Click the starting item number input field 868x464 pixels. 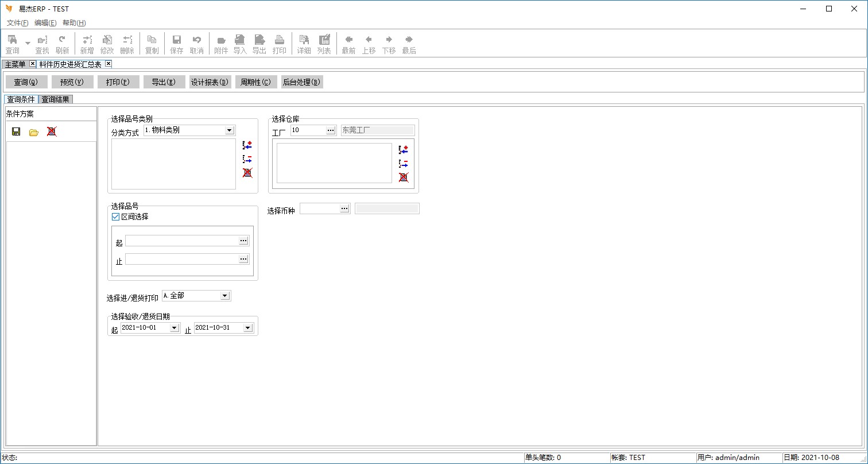click(181, 241)
